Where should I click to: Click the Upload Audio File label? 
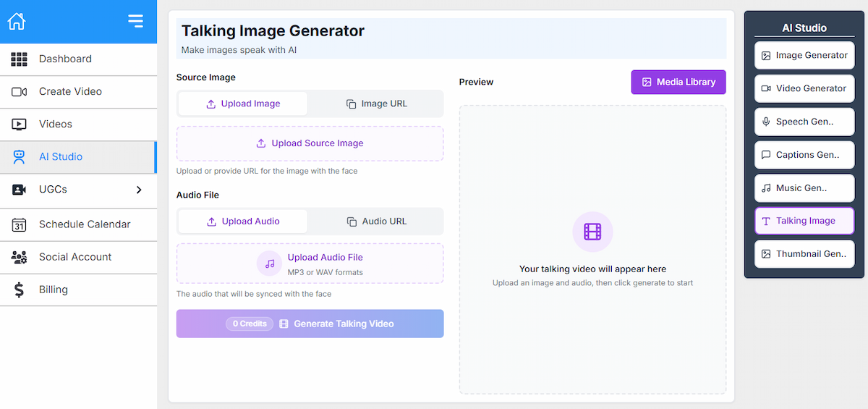point(325,257)
